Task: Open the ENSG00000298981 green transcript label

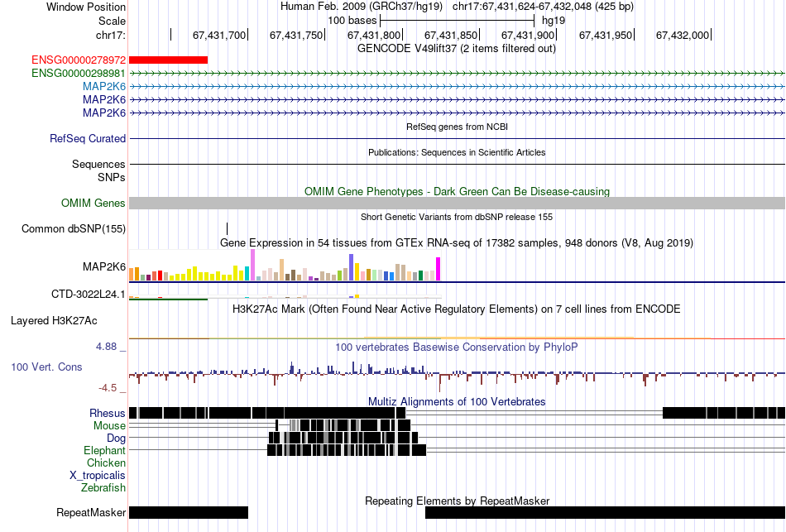Action: pos(79,73)
